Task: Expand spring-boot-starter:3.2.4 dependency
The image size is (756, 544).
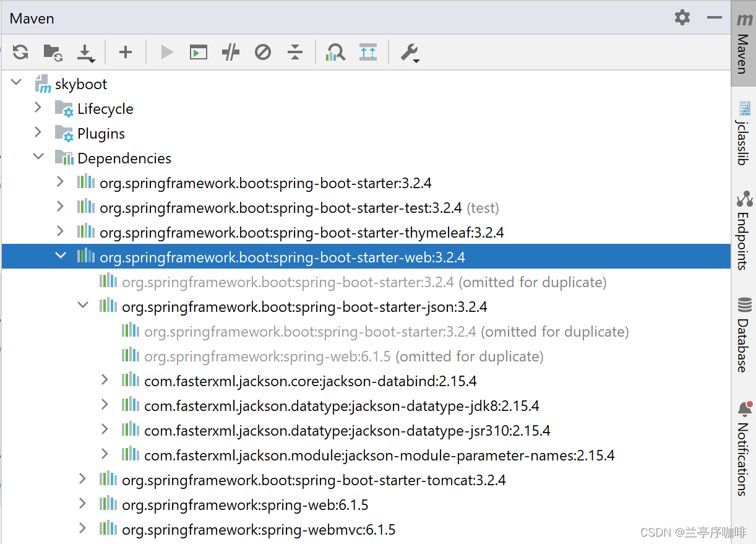Action: click(60, 181)
